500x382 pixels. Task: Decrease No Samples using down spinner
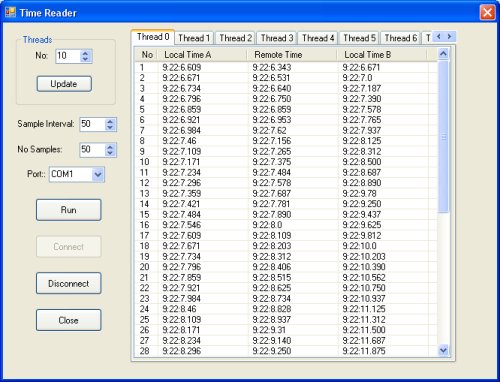110,153
